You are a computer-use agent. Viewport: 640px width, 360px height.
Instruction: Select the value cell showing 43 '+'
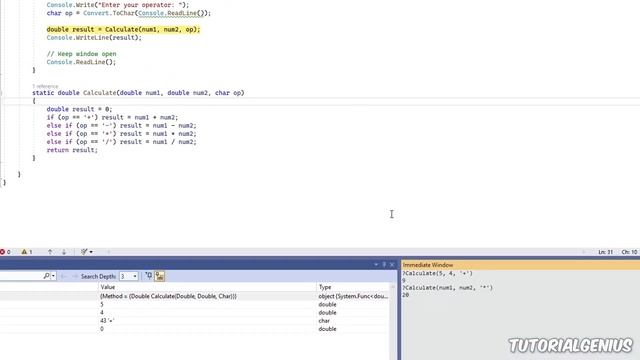click(x=207, y=321)
